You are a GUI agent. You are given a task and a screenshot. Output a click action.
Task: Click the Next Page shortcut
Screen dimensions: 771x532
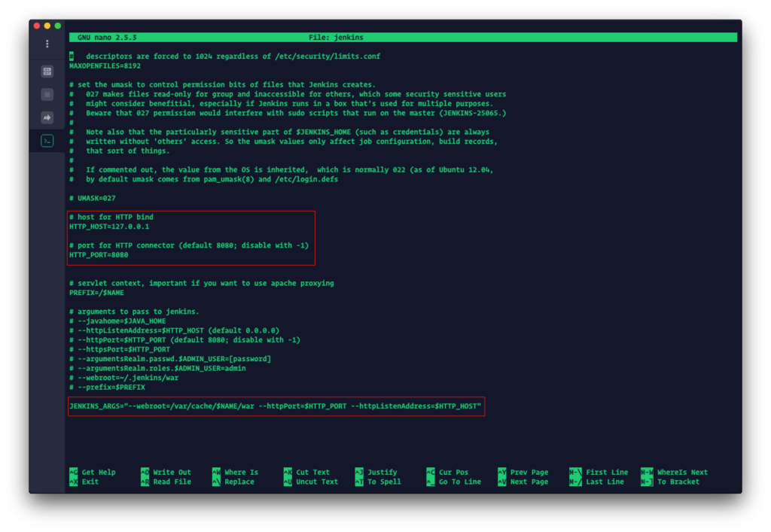(x=529, y=482)
